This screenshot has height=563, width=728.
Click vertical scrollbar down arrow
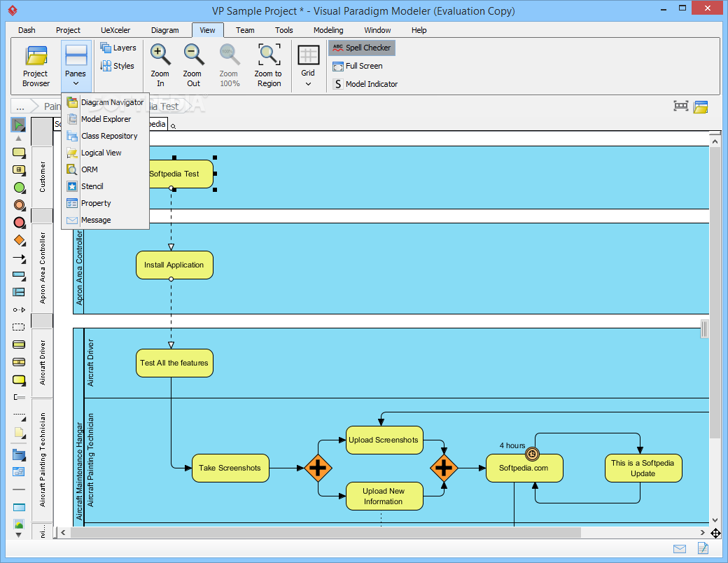coord(715,520)
